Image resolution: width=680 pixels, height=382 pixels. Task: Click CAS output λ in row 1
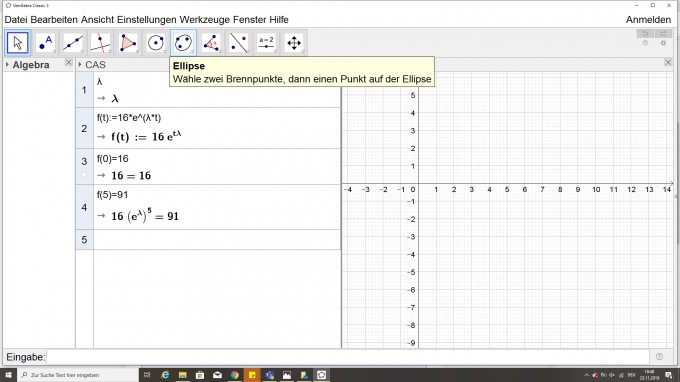point(115,99)
